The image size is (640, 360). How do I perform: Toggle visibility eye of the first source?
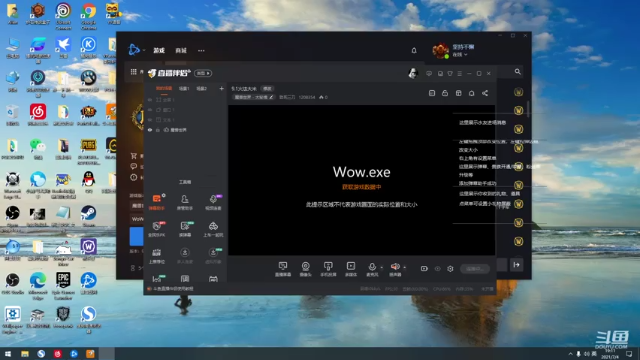(x=150, y=100)
